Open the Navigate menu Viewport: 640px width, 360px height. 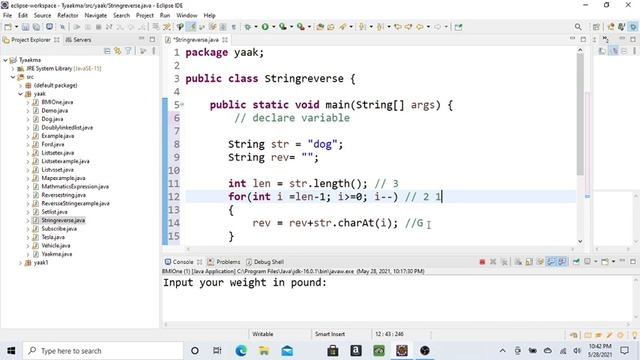96,16
